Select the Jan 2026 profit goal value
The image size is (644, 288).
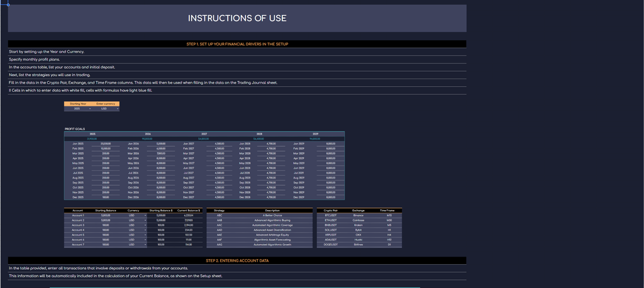pyautogui.click(x=161, y=144)
